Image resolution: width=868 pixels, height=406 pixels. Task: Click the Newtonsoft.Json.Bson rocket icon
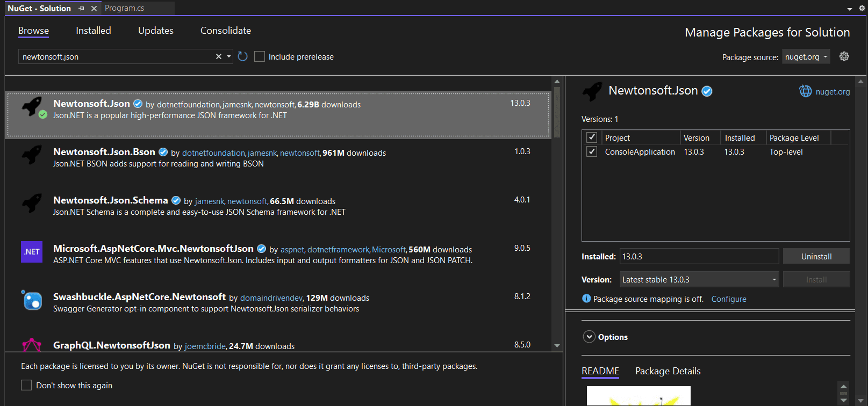coord(32,155)
